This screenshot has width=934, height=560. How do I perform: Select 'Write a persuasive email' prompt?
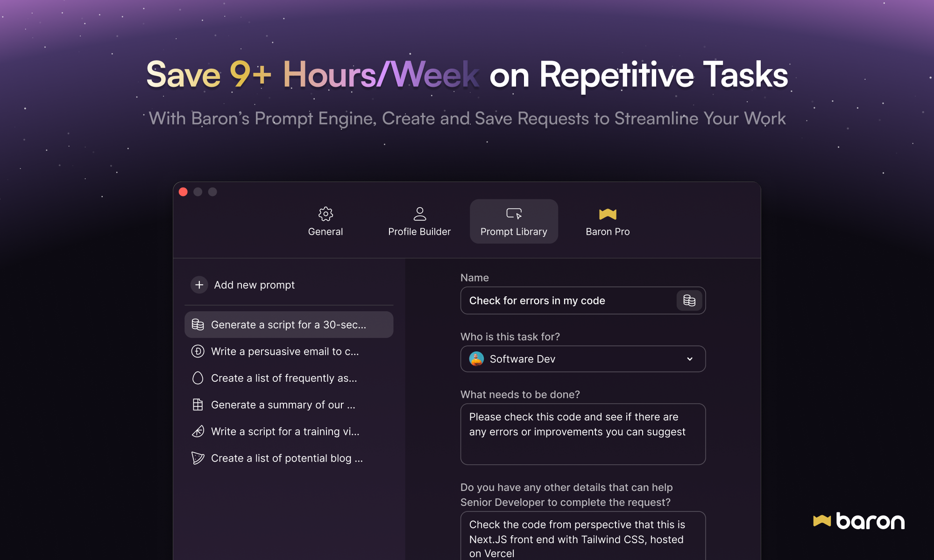(x=285, y=351)
